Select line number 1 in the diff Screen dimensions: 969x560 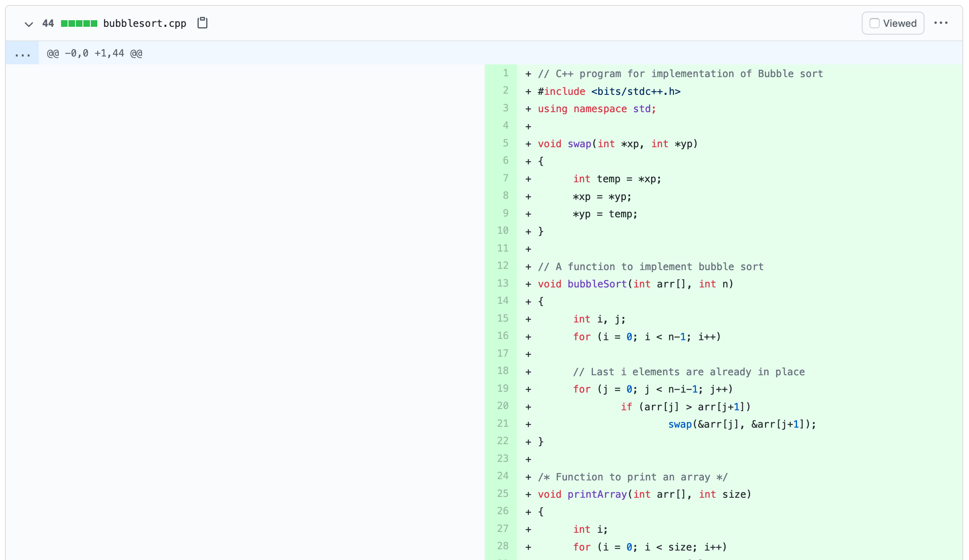click(505, 73)
